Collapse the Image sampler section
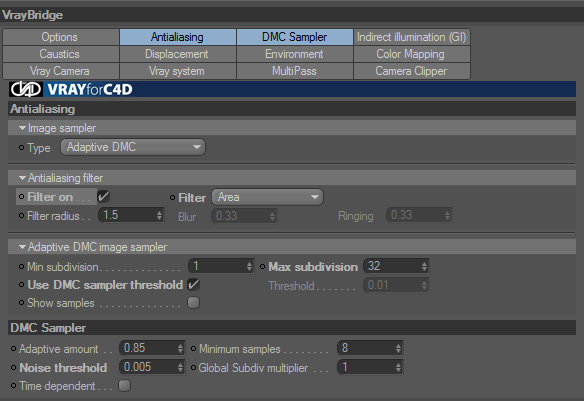584x401 pixels. (22, 128)
